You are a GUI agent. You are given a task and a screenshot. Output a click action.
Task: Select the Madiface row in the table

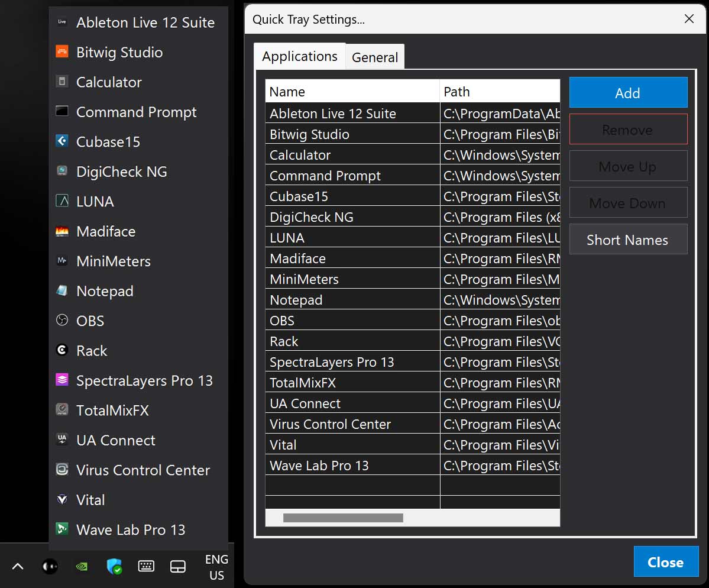click(412, 259)
